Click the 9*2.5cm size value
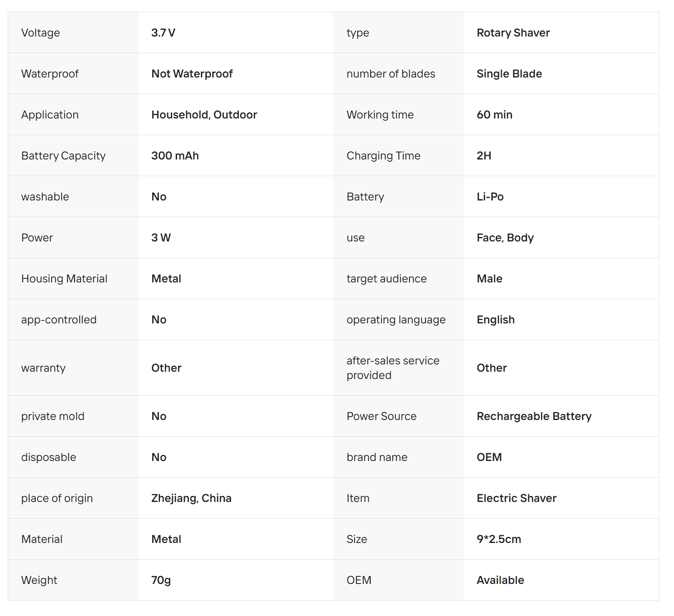The width and height of the screenshot is (674, 616). [499, 539]
